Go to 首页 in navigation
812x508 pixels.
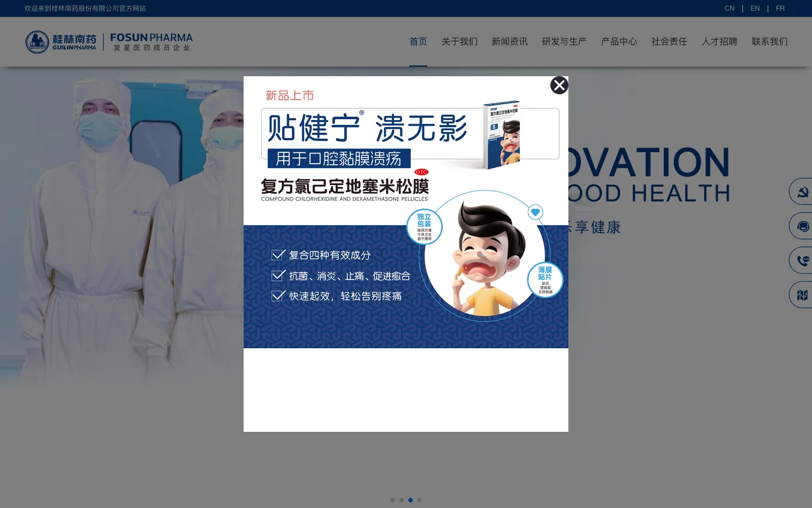(418, 42)
